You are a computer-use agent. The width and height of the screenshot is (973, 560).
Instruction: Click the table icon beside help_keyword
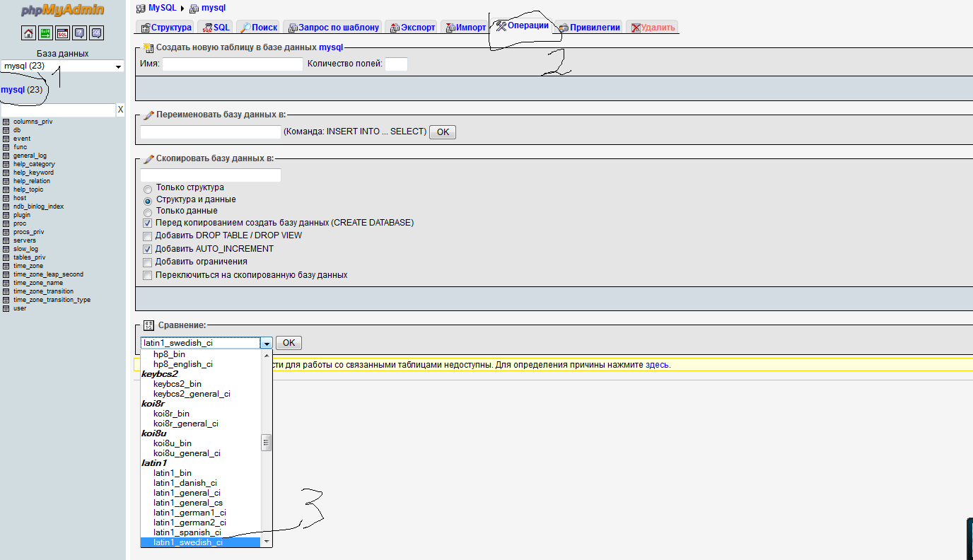point(6,173)
